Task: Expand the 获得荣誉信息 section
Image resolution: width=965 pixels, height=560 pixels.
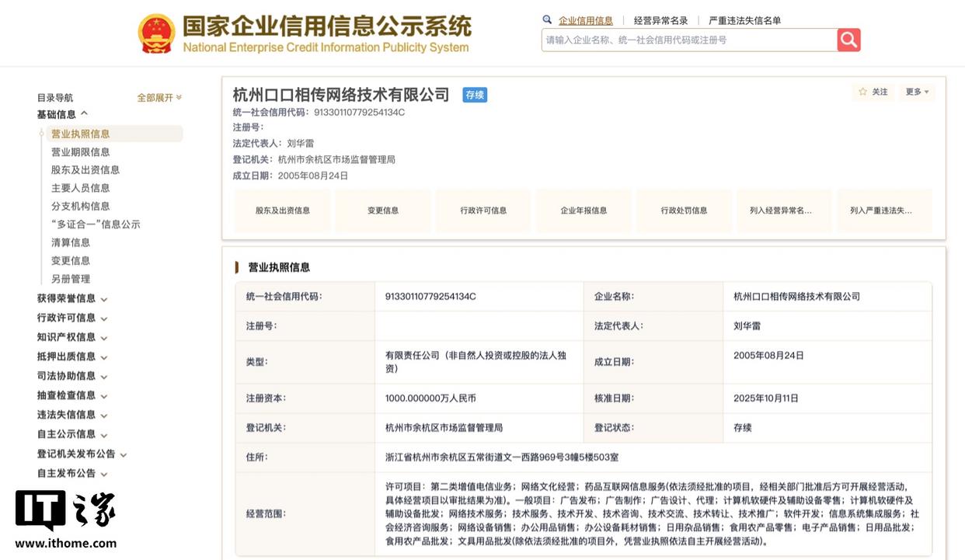Action: (x=72, y=298)
